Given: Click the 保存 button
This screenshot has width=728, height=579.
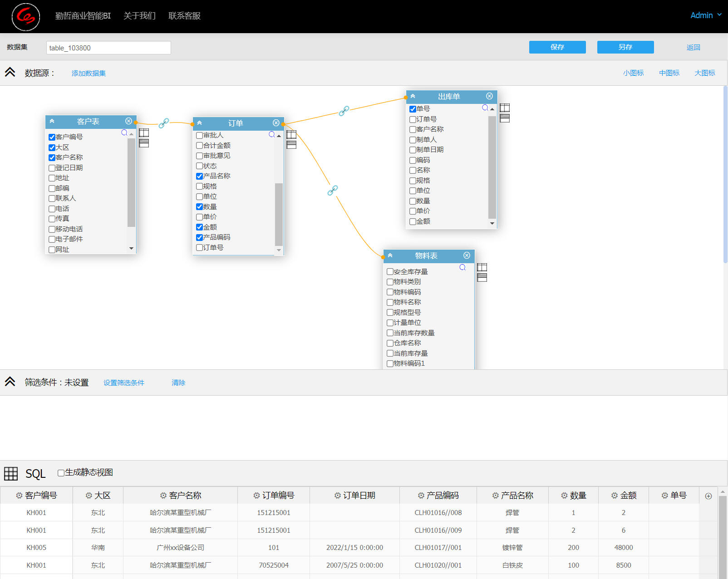Looking at the screenshot, I should pyautogui.click(x=557, y=47).
